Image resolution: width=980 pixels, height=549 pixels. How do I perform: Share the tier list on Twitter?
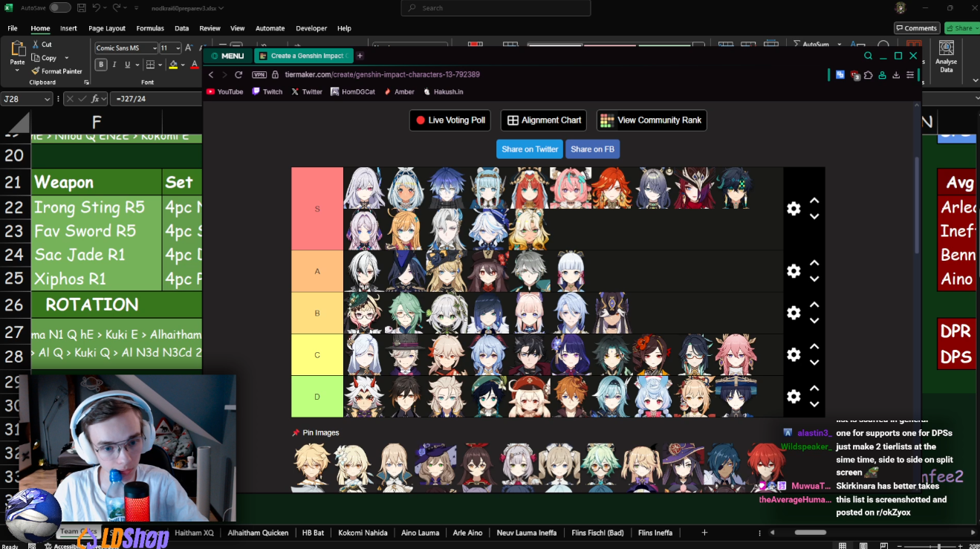[530, 149]
